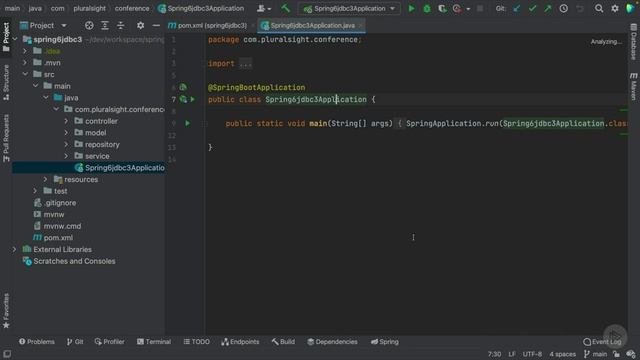Collapse the java folder
Screen dimensions: 640x360
pos(46,98)
